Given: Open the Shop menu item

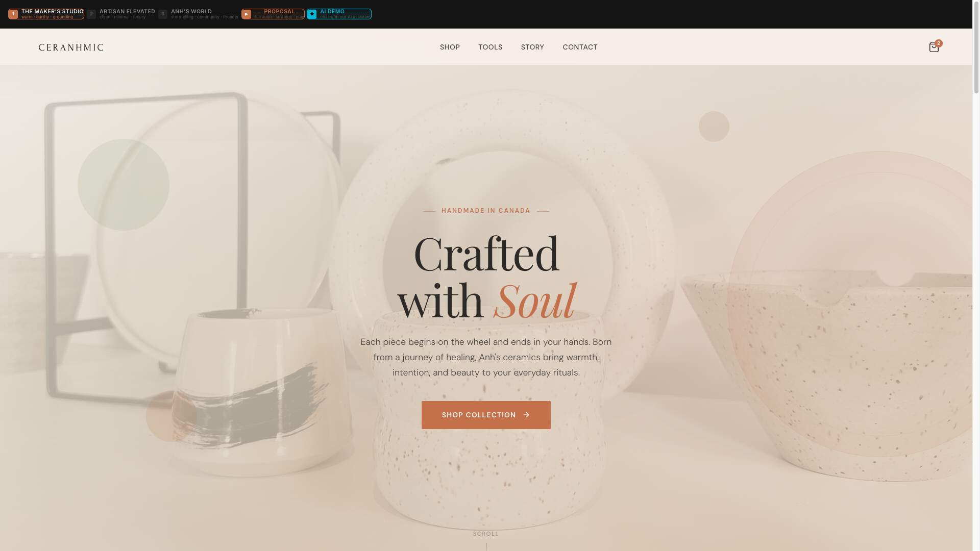Looking at the screenshot, I should 450,47.
